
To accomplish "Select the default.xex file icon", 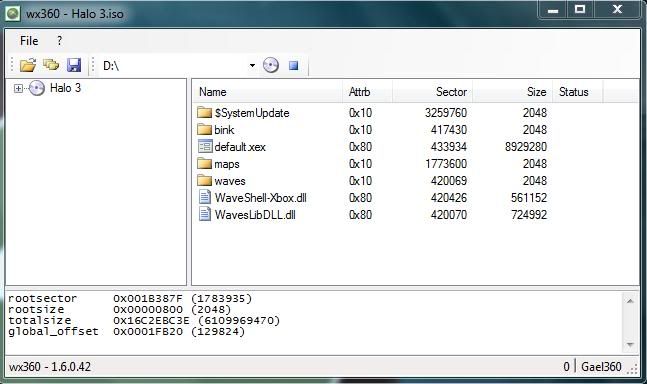I will (x=205, y=146).
